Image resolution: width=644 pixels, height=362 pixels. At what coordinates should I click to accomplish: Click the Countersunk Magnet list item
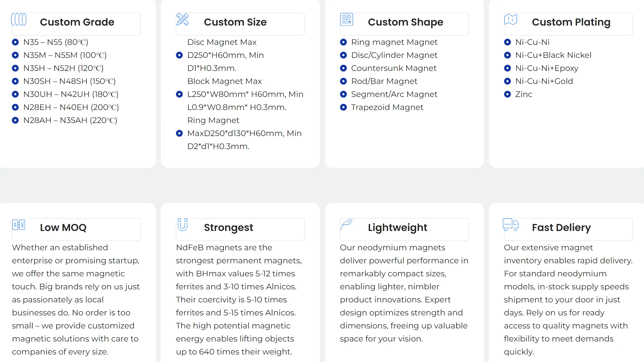coord(394,68)
